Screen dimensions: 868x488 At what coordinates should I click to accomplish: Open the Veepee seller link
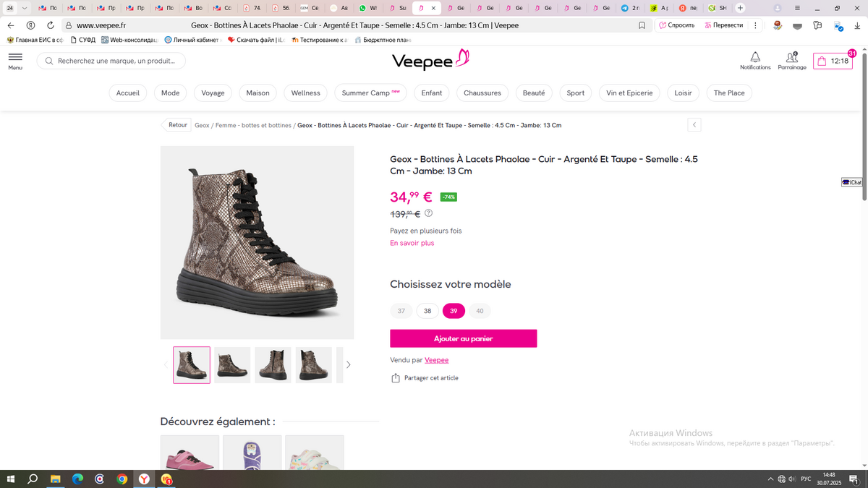(x=437, y=360)
